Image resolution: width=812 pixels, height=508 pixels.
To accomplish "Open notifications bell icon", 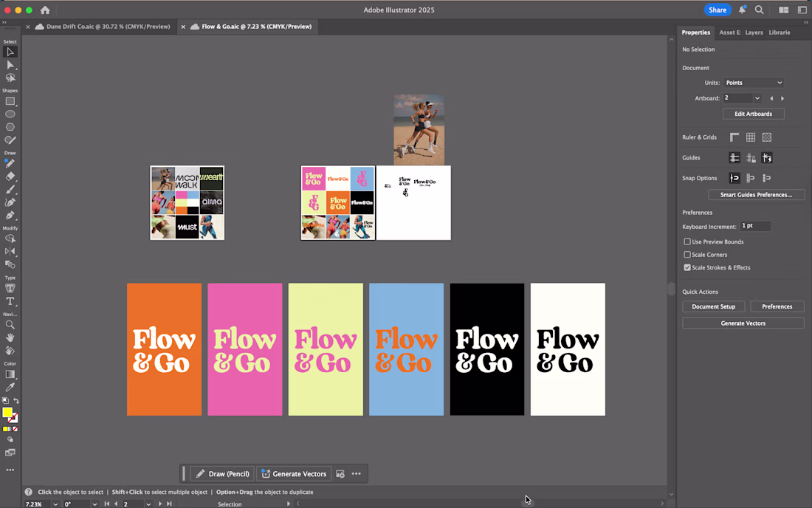I will [x=742, y=10].
